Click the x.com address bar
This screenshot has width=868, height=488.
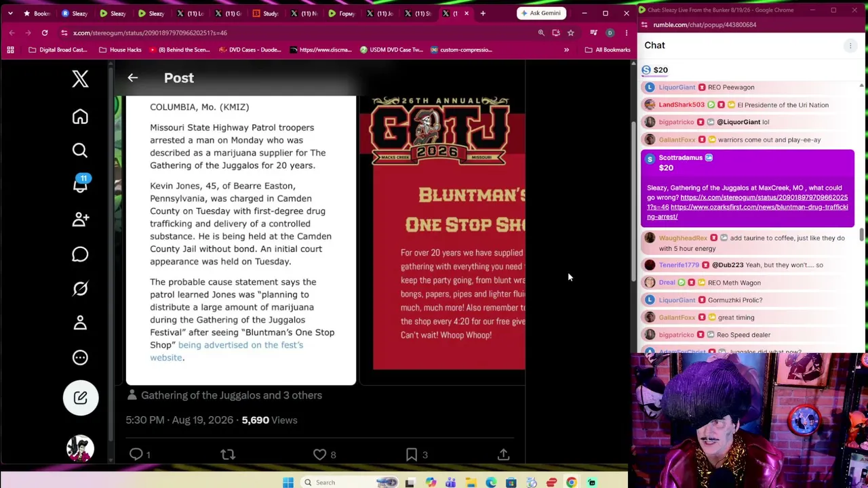pyautogui.click(x=298, y=33)
